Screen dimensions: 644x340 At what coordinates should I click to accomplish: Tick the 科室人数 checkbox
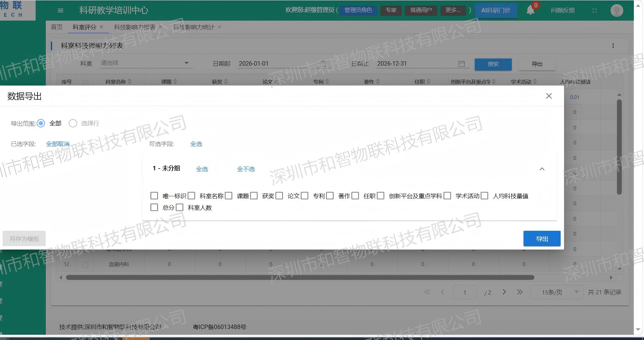tap(179, 208)
